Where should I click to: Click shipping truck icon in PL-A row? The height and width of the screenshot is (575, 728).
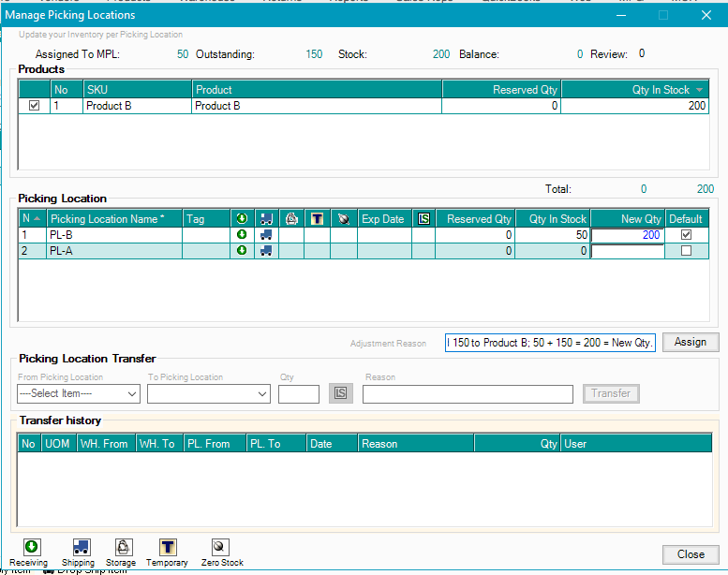pyautogui.click(x=266, y=251)
